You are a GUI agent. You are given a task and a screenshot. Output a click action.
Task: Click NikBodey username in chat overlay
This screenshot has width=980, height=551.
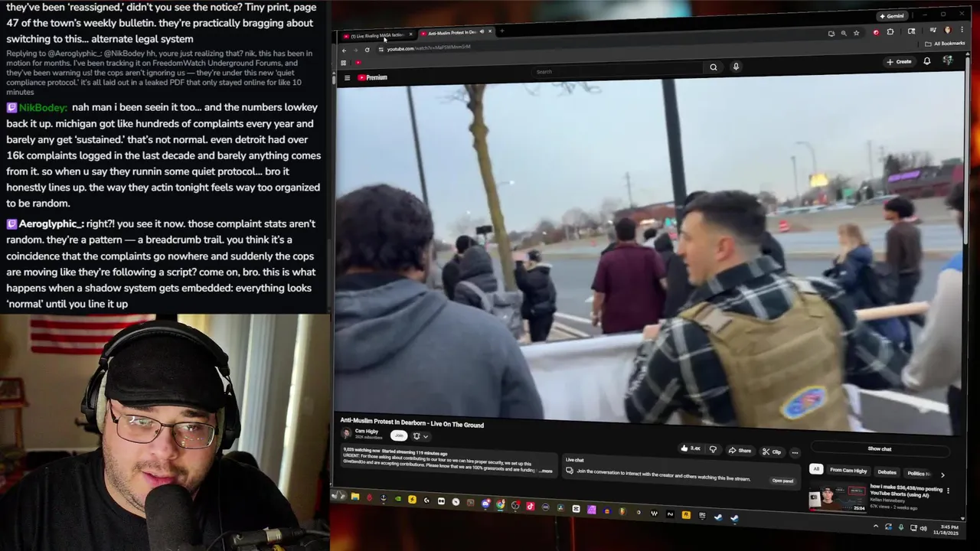point(42,108)
